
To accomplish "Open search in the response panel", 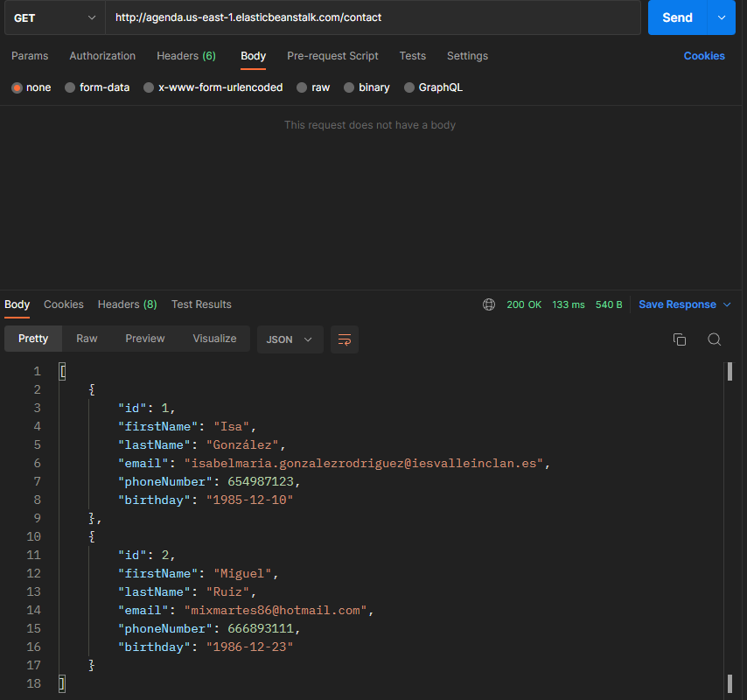I will coord(715,339).
